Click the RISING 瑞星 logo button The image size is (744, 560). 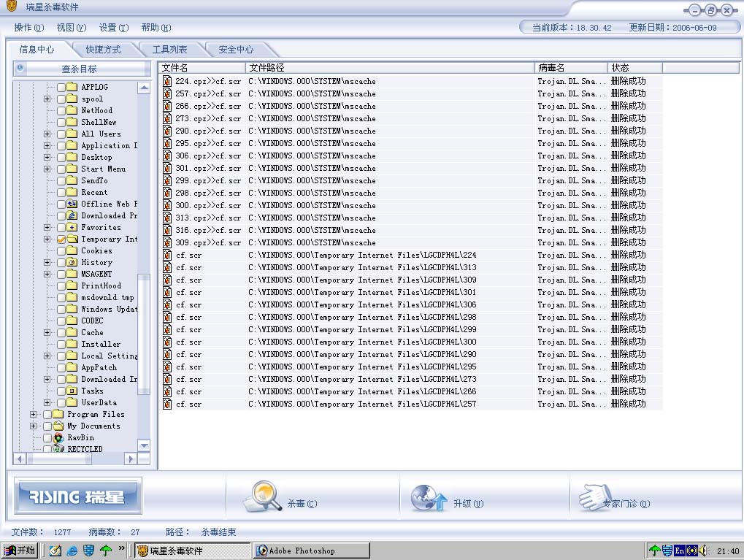(78, 496)
